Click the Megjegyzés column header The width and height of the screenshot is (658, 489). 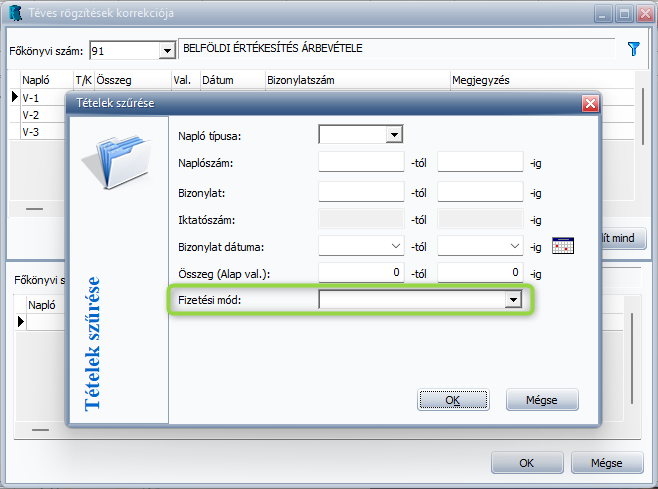pos(542,80)
